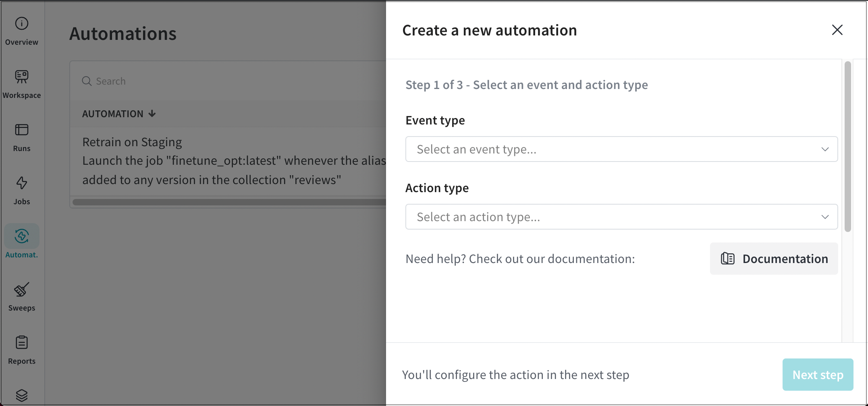Image resolution: width=868 pixels, height=406 pixels.
Task: Select the Jobs lightning icon
Action: [22, 183]
